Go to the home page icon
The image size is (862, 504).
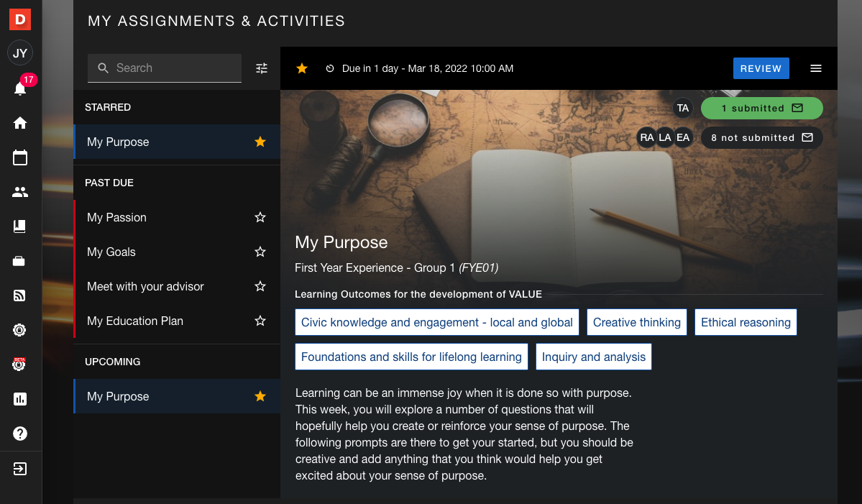[20, 123]
